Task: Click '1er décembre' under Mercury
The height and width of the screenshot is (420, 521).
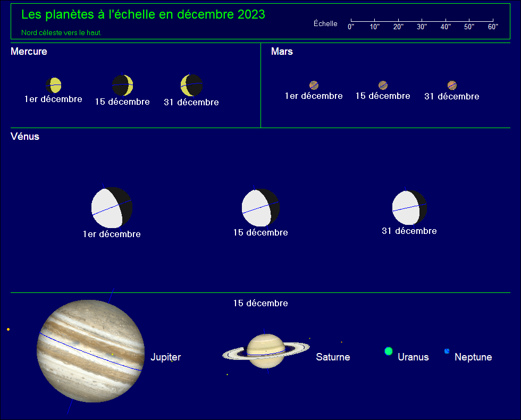Action: (x=53, y=99)
